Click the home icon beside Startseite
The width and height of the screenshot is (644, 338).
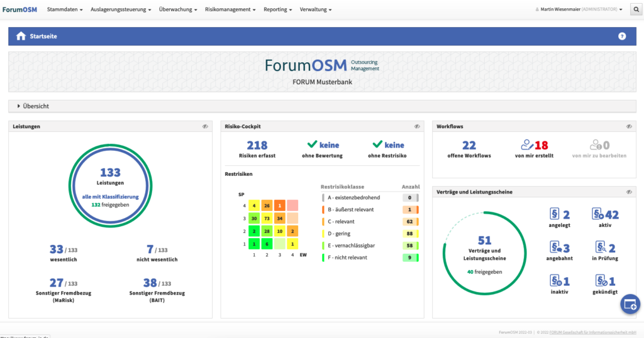21,36
